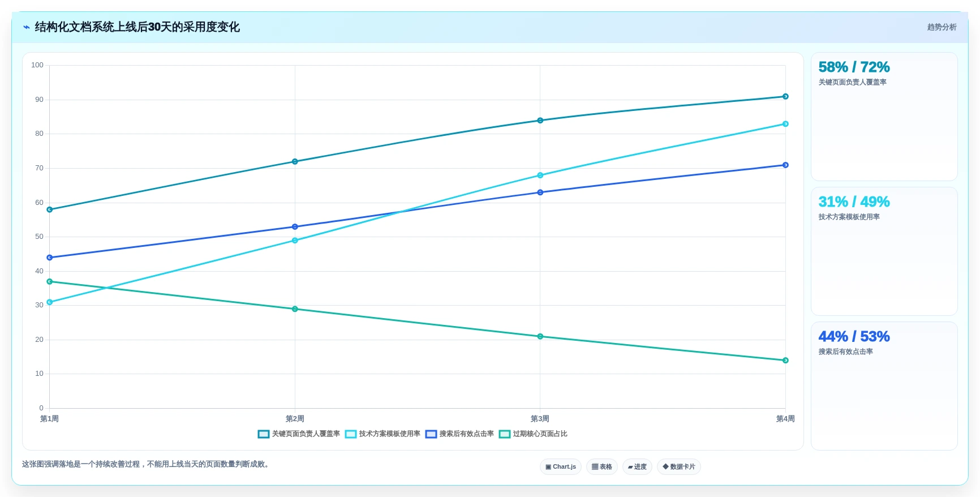Click week 2 point at 72 on coverage line
980x497 pixels.
pyautogui.click(x=295, y=161)
